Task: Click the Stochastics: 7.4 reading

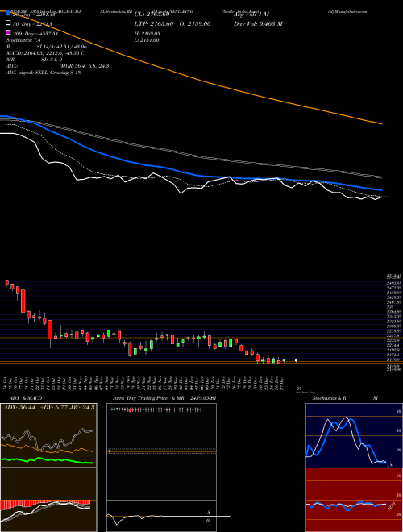Action: (x=23, y=40)
